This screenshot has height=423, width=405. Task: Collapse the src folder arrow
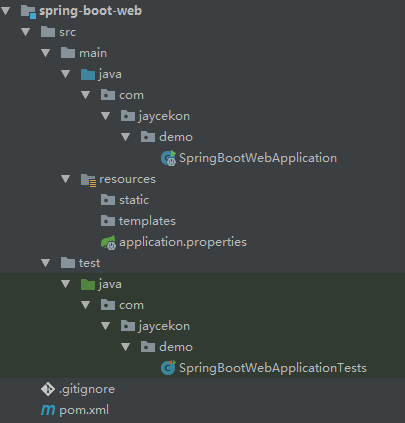26,32
